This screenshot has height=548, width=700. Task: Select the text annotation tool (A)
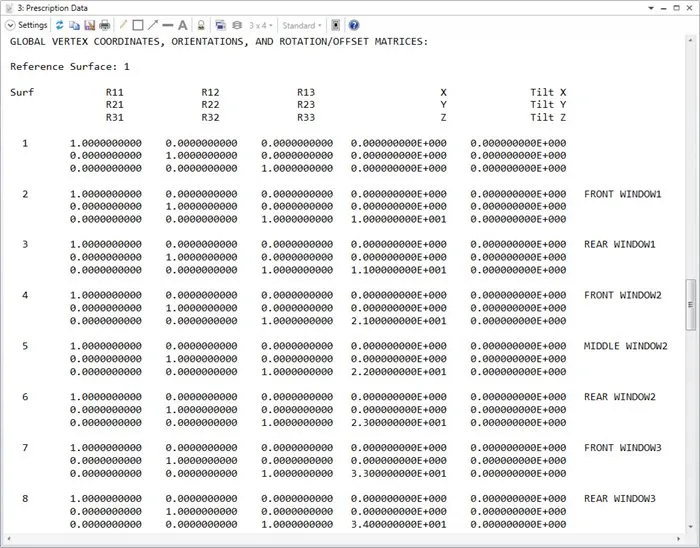point(182,25)
